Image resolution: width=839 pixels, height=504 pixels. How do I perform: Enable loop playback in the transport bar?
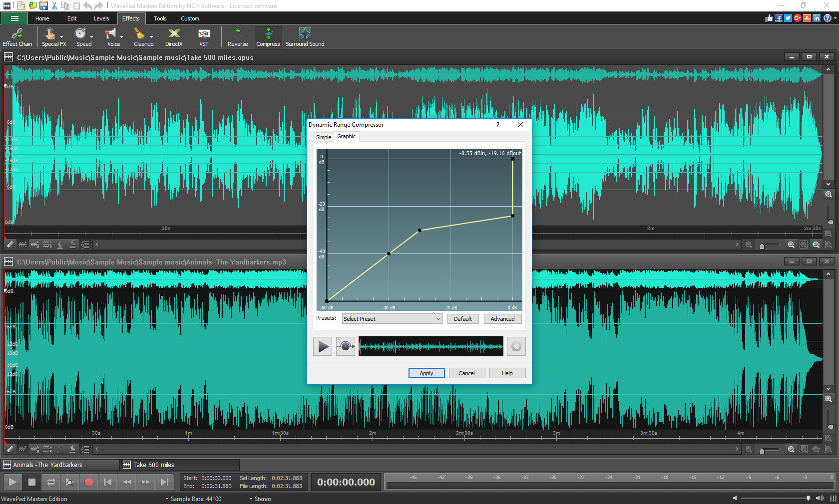(x=51, y=482)
